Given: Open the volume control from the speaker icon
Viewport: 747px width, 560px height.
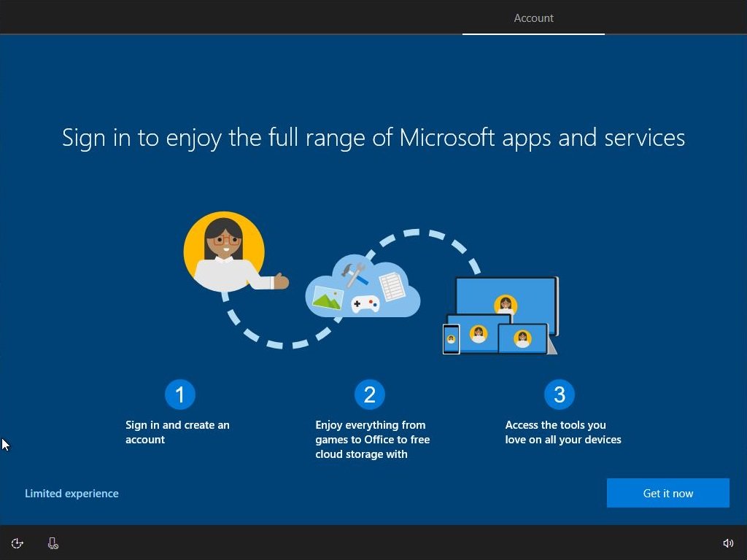Looking at the screenshot, I should click(x=728, y=542).
